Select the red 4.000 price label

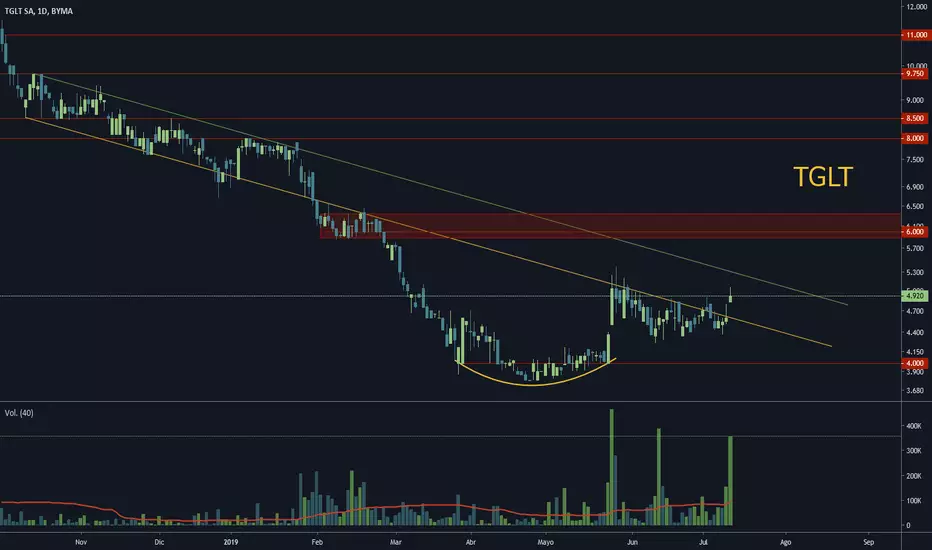tap(915, 363)
